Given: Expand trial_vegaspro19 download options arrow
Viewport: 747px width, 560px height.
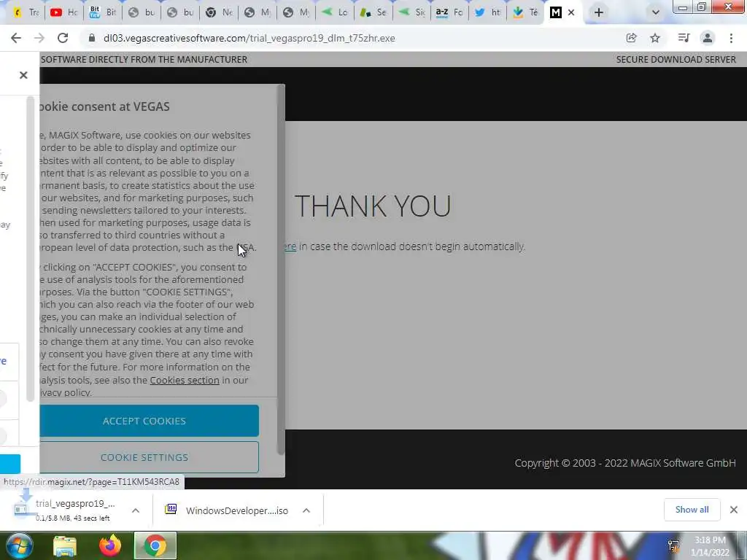Looking at the screenshot, I should pyautogui.click(x=136, y=510).
